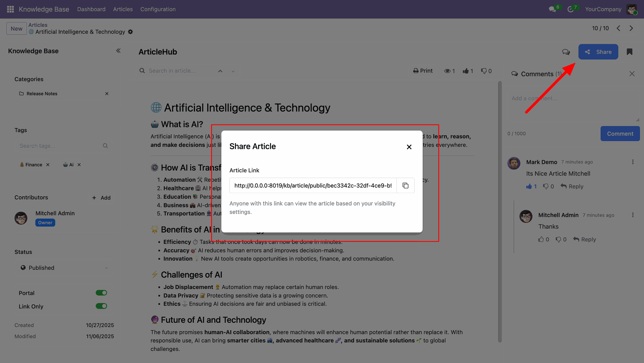The image size is (644, 363).
Task: Toggle the Link Only switch
Action: pos(101,306)
